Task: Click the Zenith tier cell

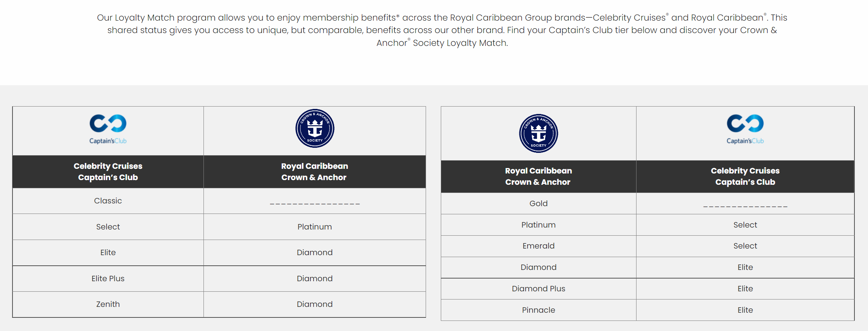Action: (x=108, y=304)
